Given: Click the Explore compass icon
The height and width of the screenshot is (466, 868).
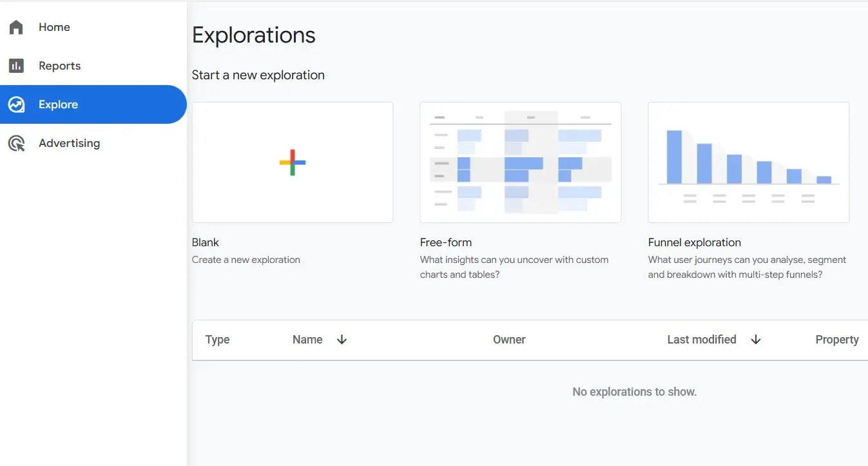Looking at the screenshot, I should click(16, 104).
